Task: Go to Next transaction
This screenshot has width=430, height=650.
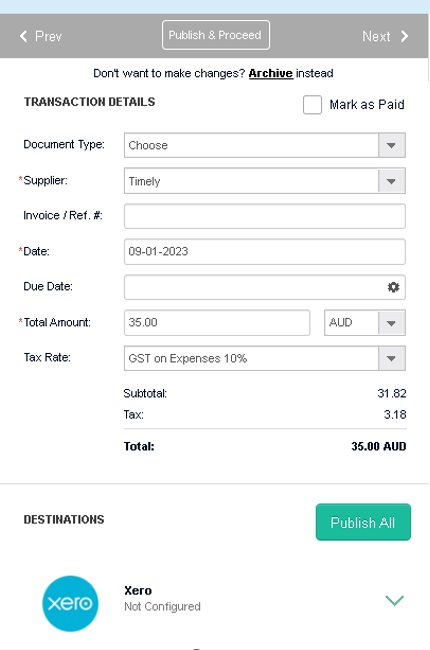Action: coord(385,36)
